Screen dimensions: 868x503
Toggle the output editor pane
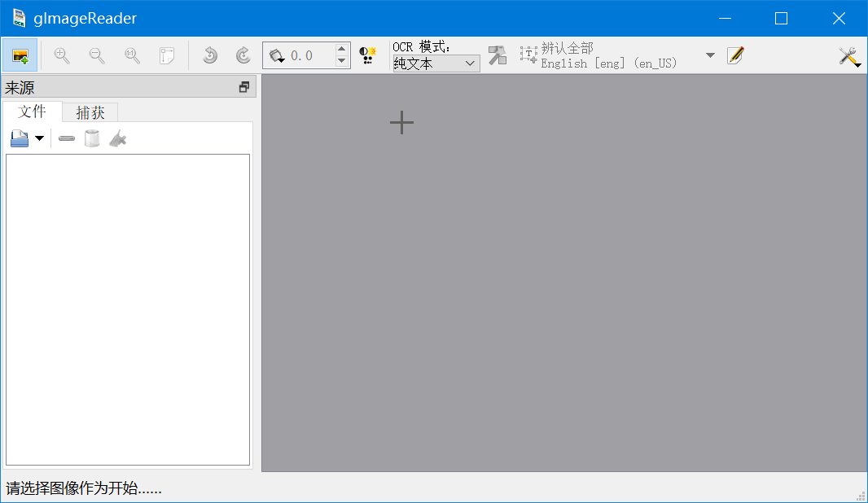pos(735,55)
